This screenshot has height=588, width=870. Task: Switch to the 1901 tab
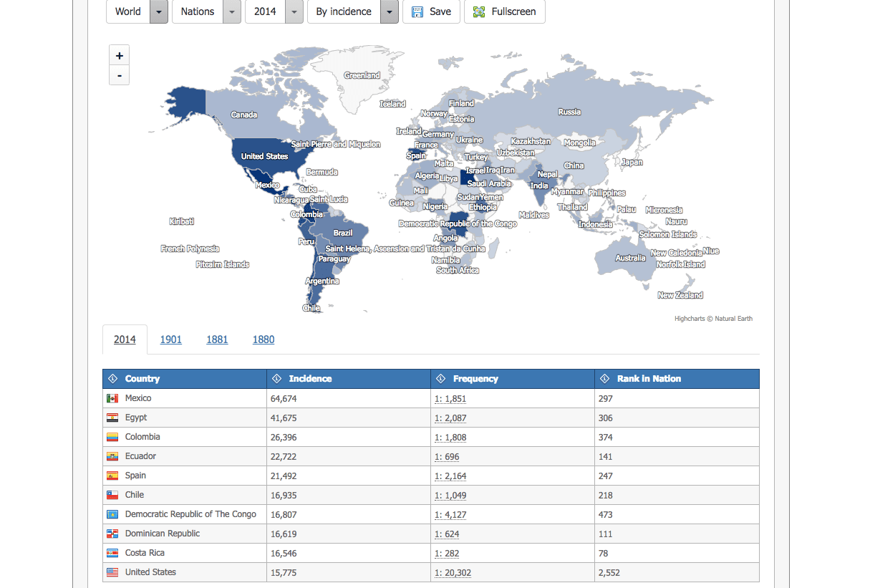pos(170,339)
